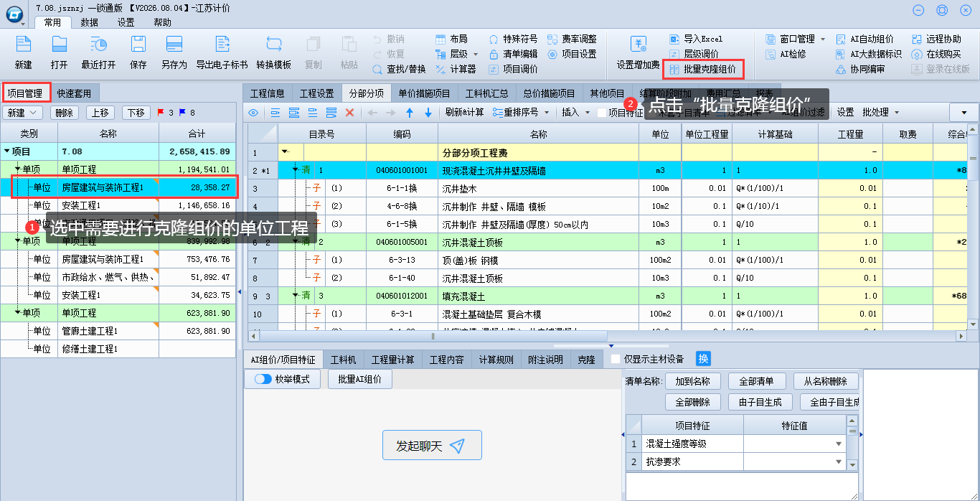Screen dimensions: 980x501
Task: Open the 计算器 calculator tool
Action: pos(456,69)
